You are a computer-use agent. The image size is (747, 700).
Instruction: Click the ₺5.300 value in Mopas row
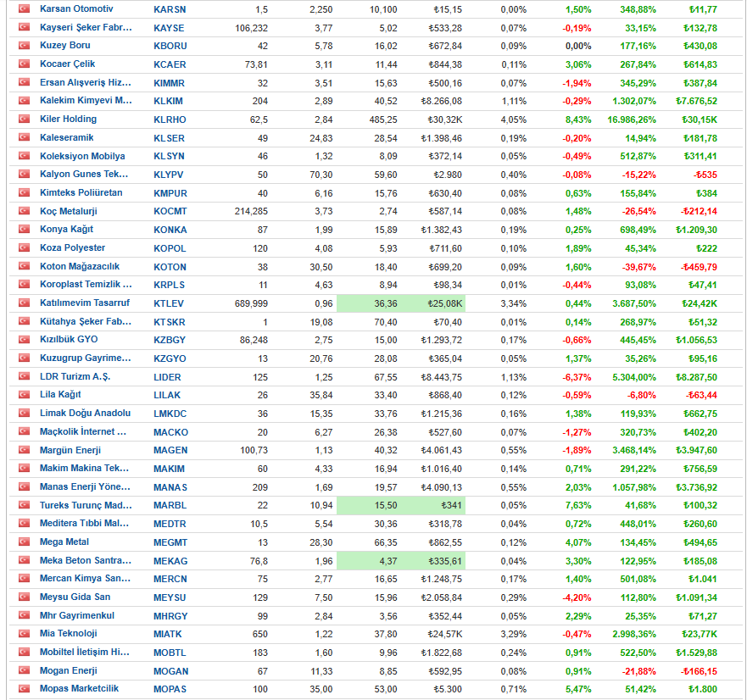[448, 689]
